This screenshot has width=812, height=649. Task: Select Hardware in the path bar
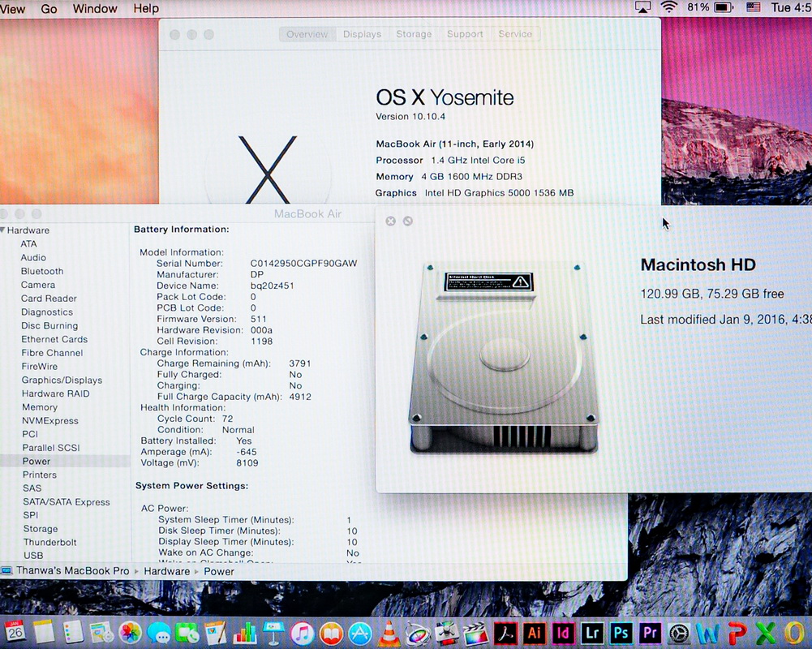click(167, 571)
